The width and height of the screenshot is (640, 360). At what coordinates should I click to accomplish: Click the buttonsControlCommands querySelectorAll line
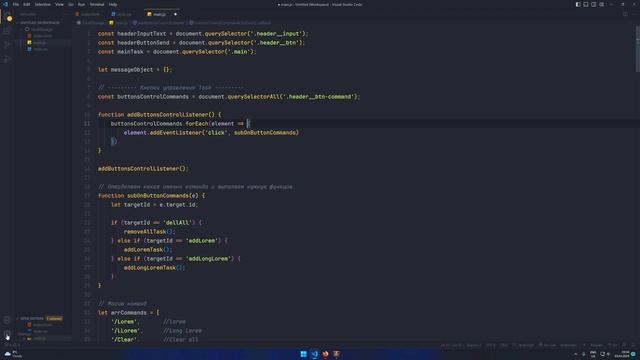pyautogui.click(x=229, y=97)
